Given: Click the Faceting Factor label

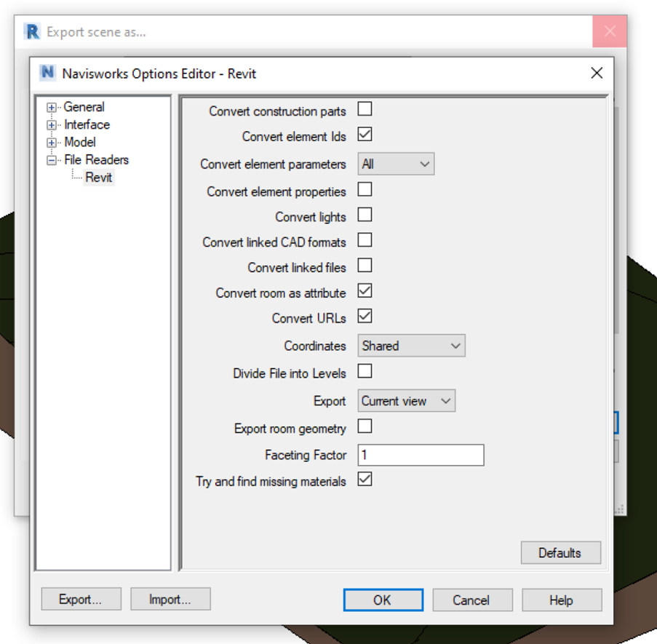Looking at the screenshot, I should click(306, 455).
